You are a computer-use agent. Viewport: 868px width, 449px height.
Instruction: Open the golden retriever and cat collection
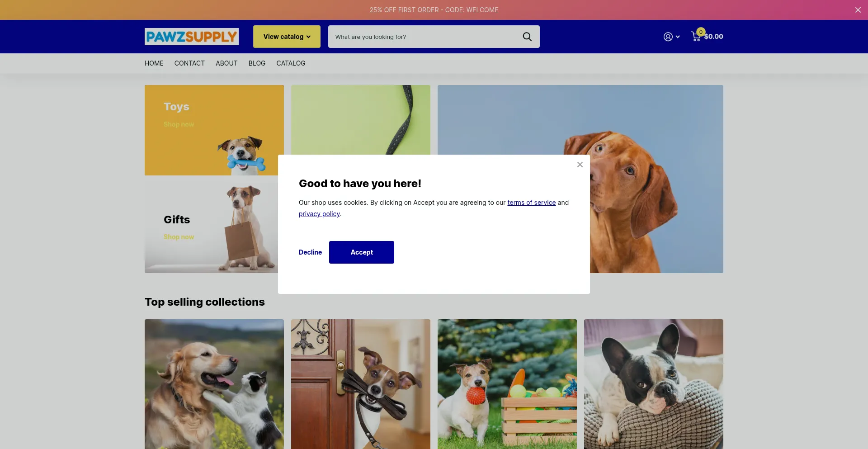(214, 384)
